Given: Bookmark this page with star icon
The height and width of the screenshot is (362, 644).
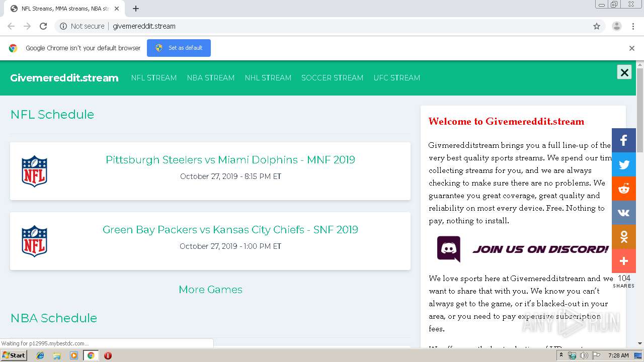Looking at the screenshot, I should click(597, 26).
